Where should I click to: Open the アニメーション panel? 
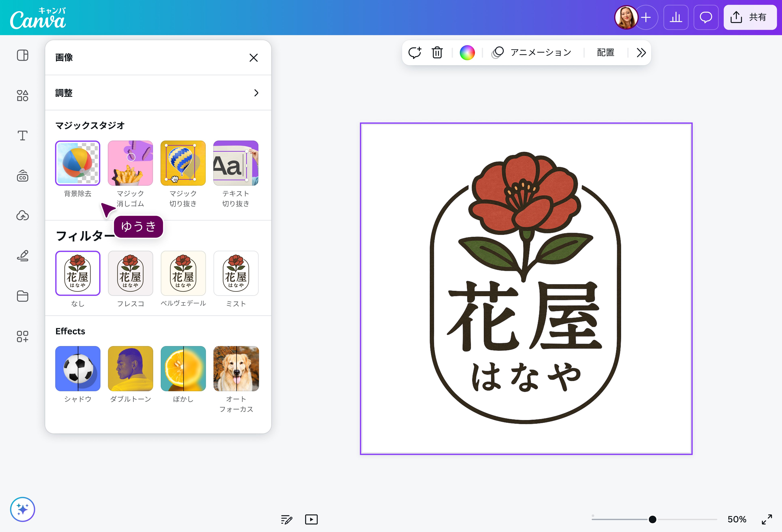click(540, 52)
